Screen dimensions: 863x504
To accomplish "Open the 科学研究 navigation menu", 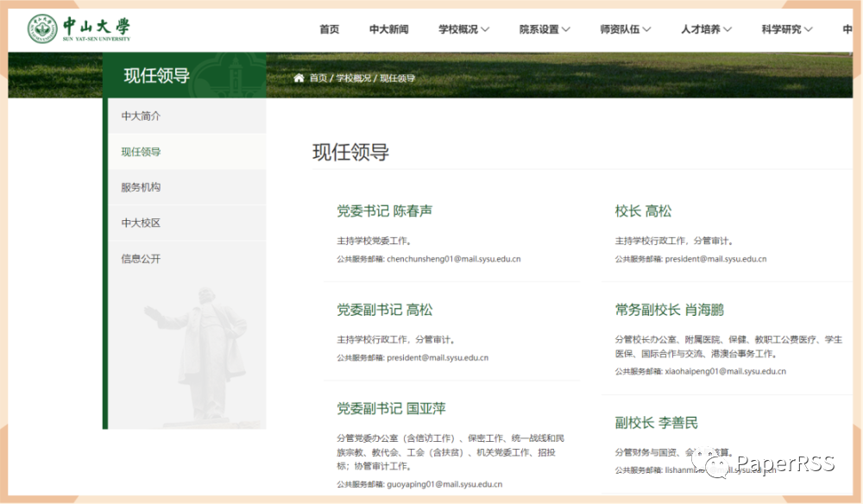I will [786, 29].
